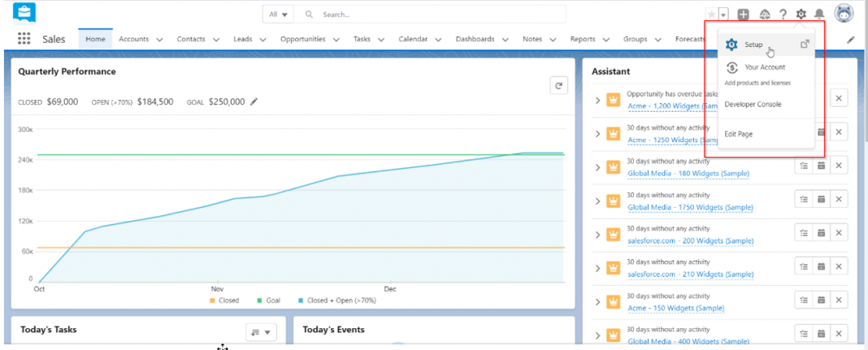
Task: Edit the navigation bar with pencil icon
Action: coord(850,39)
